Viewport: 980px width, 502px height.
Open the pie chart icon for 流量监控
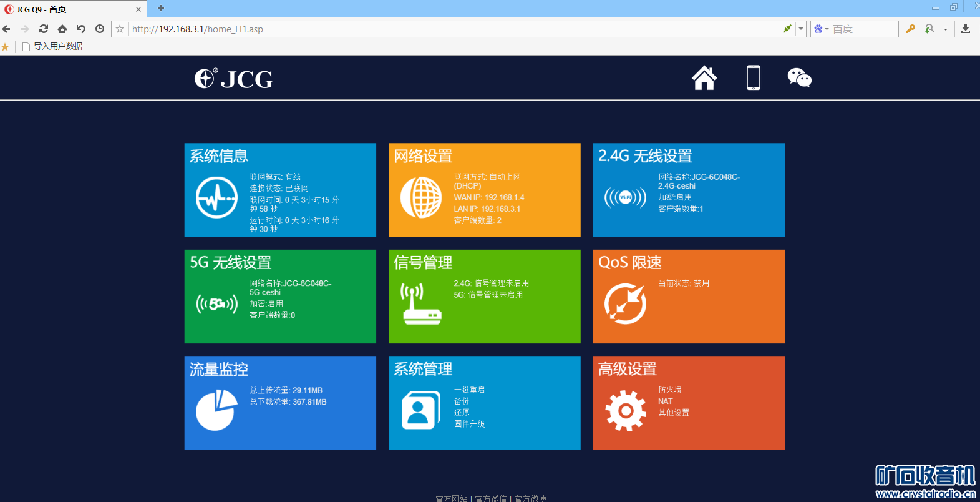216,410
